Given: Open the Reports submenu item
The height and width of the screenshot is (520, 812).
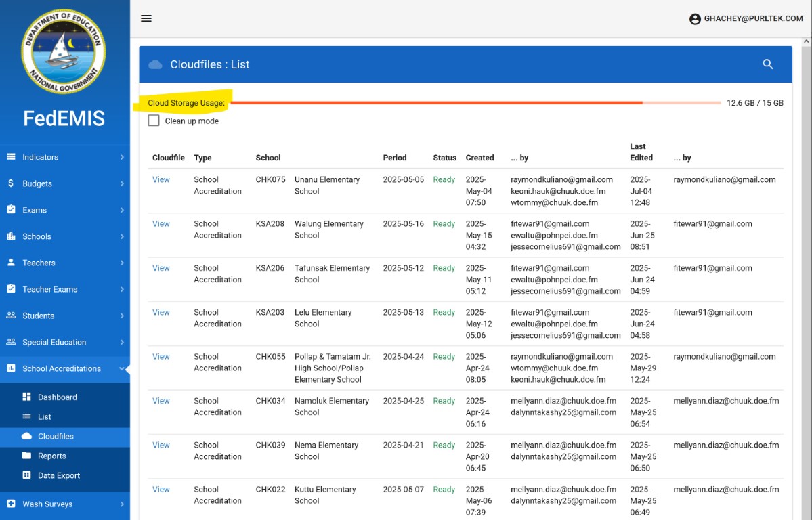Looking at the screenshot, I should click(51, 456).
